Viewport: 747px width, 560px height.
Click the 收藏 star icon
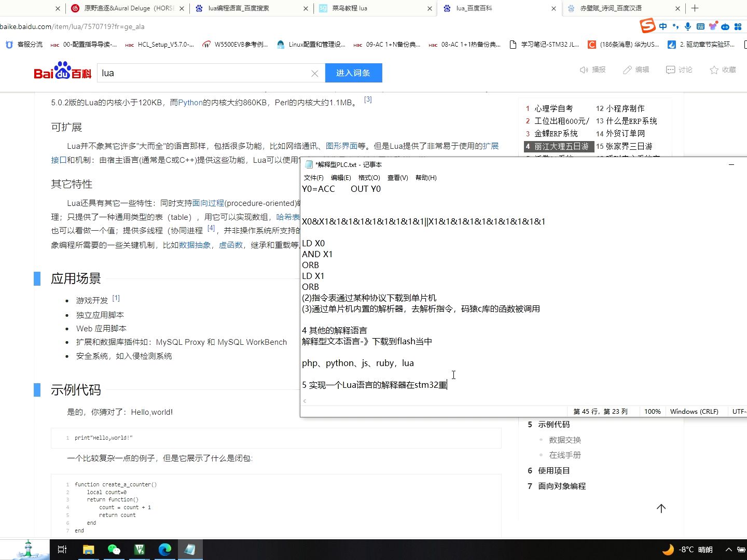714,70
